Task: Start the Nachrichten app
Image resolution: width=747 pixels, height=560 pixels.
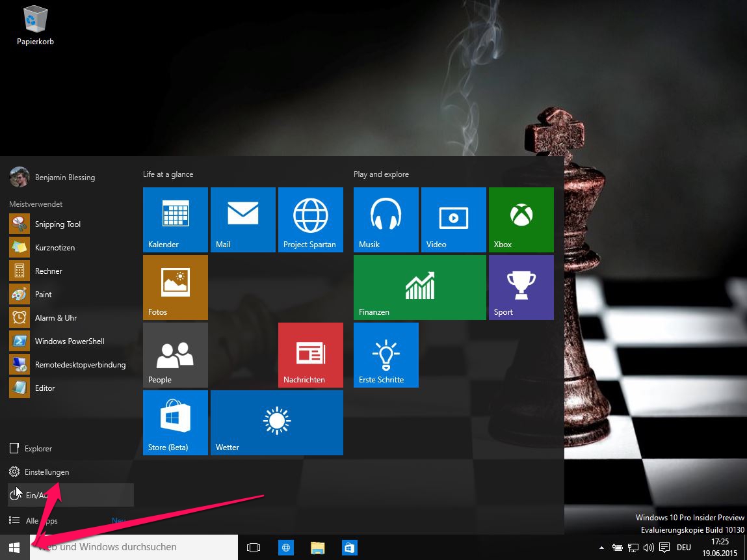Action: pyautogui.click(x=310, y=354)
